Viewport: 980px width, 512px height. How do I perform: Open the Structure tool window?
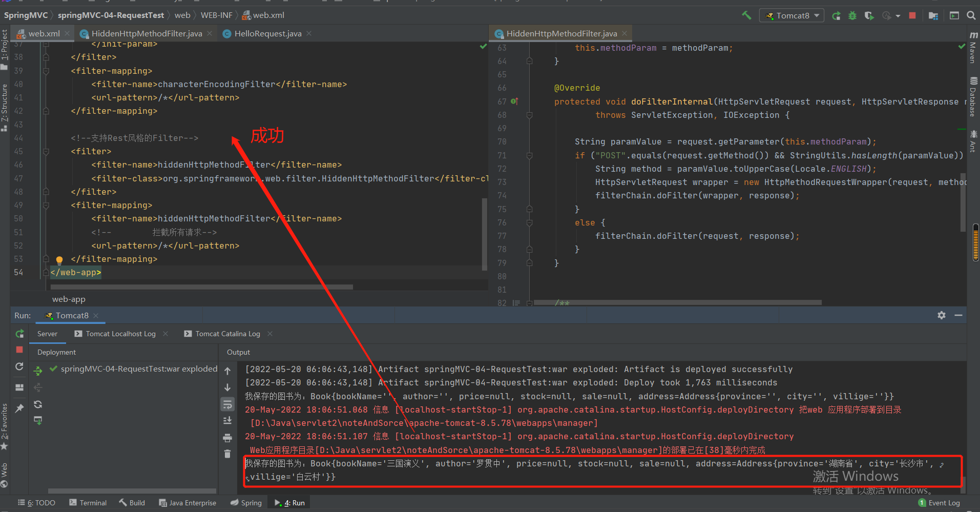point(5,107)
